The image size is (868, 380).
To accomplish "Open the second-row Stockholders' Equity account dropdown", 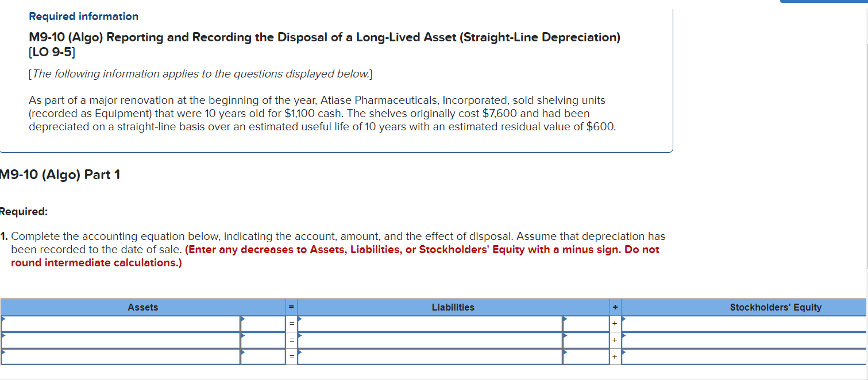I will coord(741,340).
